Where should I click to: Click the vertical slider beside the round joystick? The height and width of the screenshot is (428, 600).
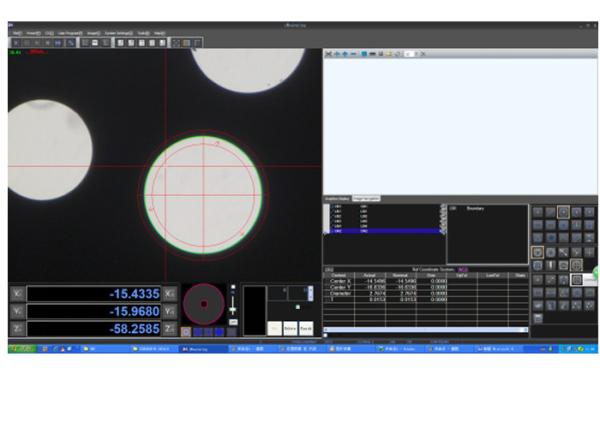point(233,308)
